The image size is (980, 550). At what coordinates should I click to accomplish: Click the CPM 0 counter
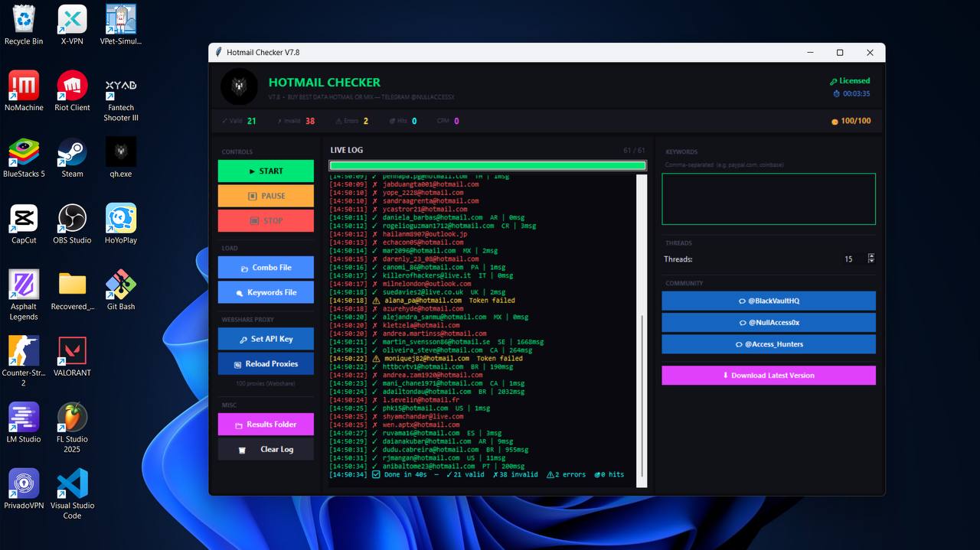[448, 121]
